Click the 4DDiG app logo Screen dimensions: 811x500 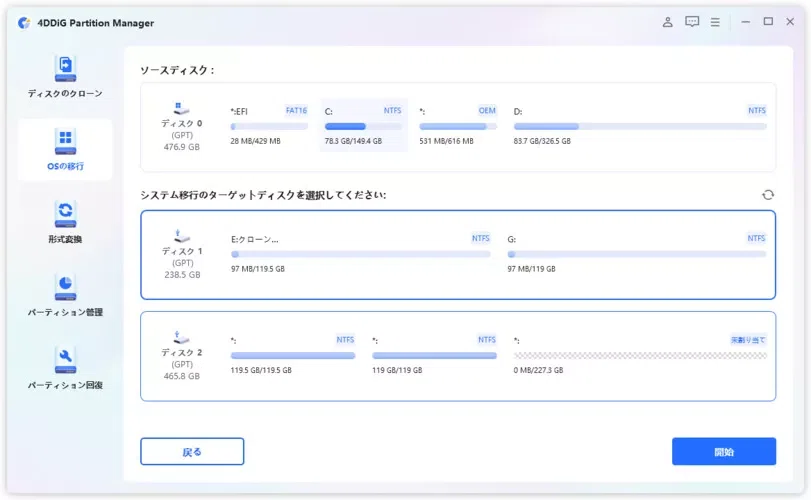click(24, 23)
